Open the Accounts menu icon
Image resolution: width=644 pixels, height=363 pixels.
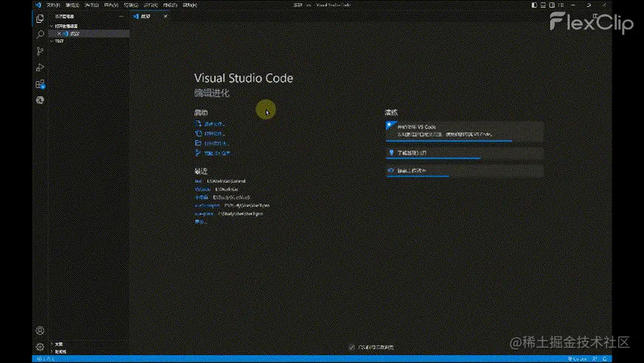[40, 330]
